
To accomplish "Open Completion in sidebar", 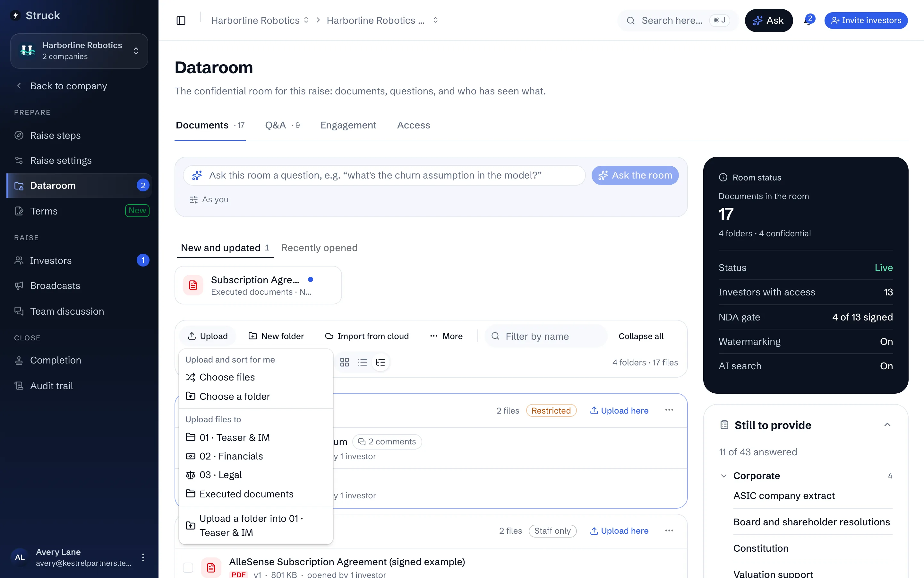I will coord(79,360).
